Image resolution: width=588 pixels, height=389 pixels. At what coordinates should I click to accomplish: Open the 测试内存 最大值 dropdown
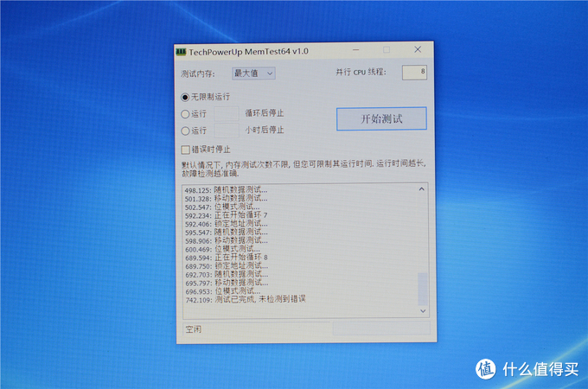[253, 73]
